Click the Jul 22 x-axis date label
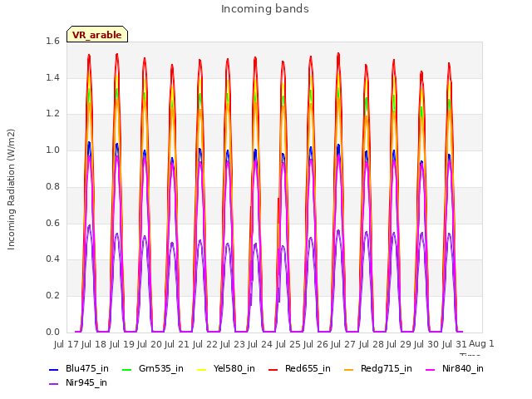This screenshot has width=532, height=399. [205, 345]
